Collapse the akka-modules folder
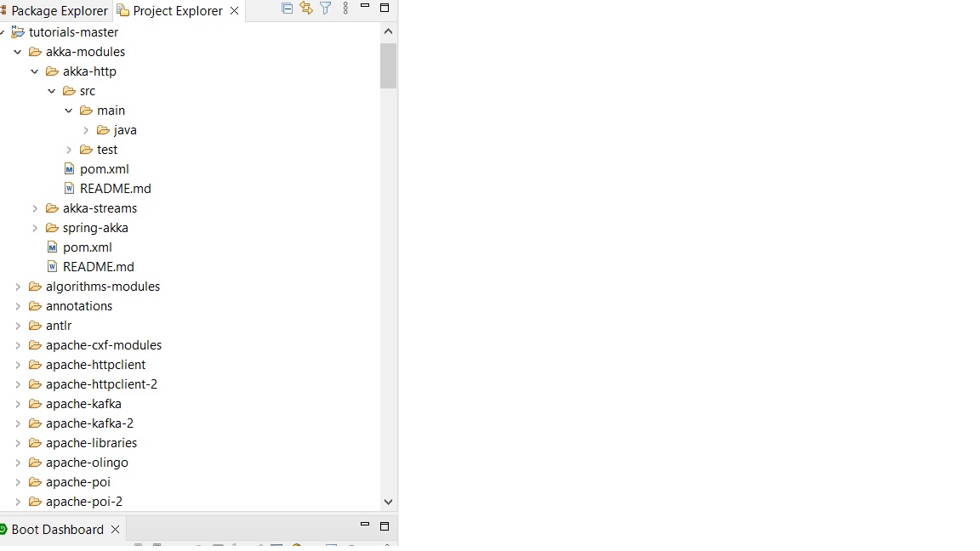The width and height of the screenshot is (980, 551). 18,52
